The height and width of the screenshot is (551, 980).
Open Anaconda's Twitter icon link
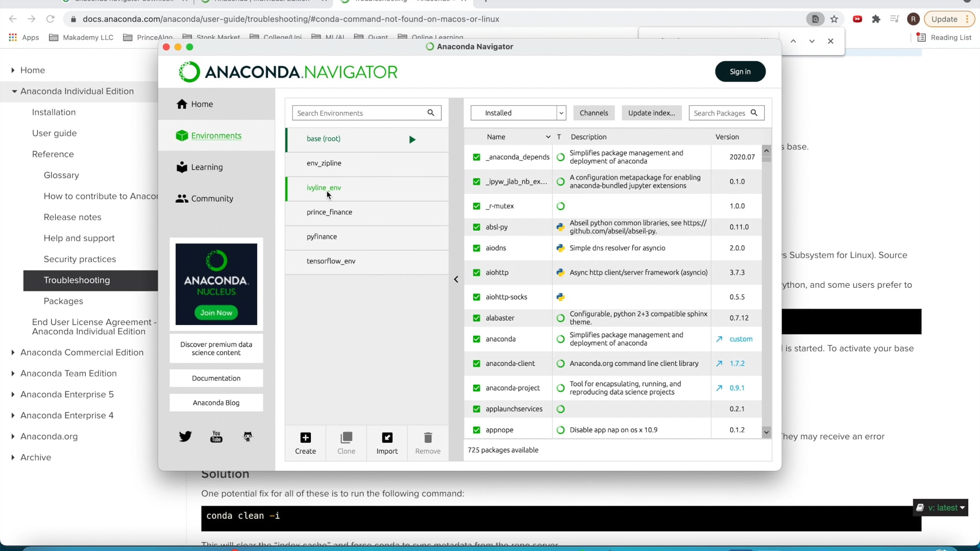pyautogui.click(x=185, y=437)
